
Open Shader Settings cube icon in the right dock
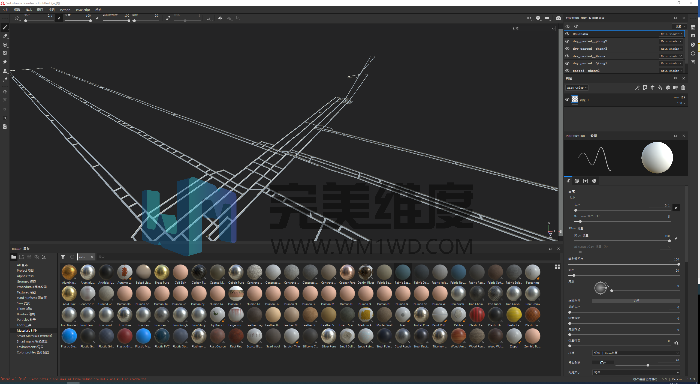[693, 45]
